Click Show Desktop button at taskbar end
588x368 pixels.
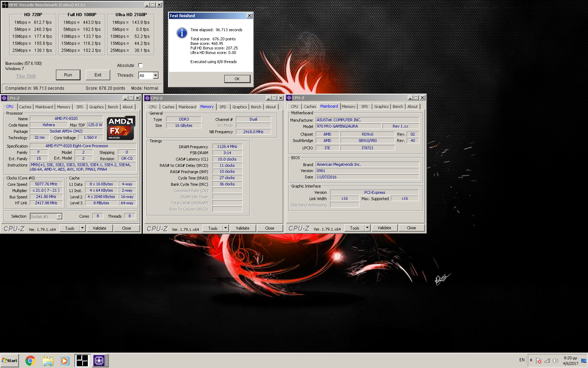(x=584, y=360)
